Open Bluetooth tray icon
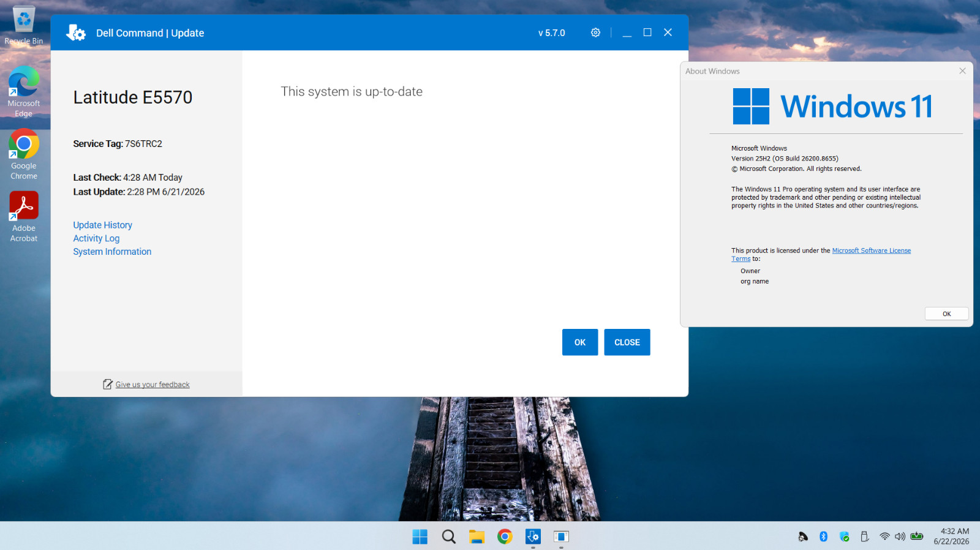Image resolution: width=980 pixels, height=550 pixels. tap(824, 537)
